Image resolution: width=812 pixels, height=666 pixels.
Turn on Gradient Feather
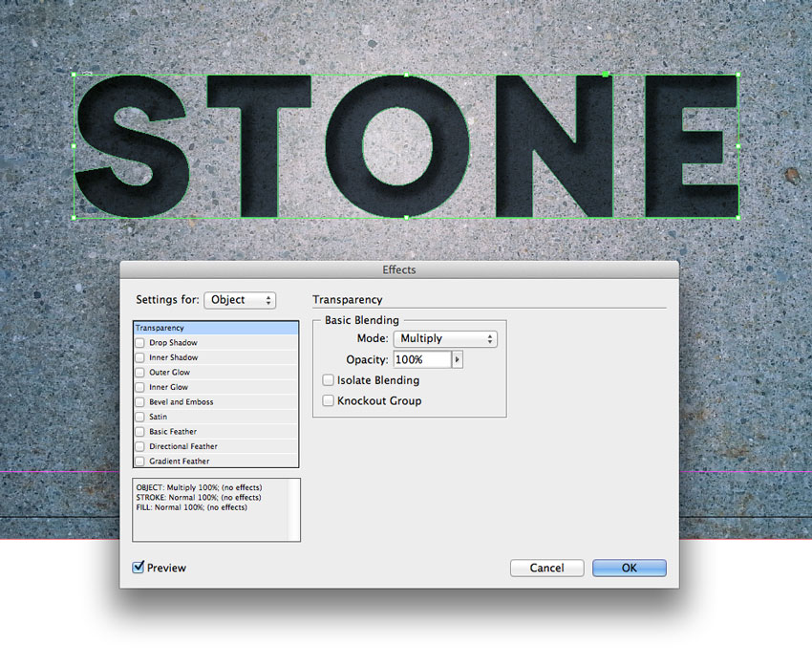tap(140, 461)
